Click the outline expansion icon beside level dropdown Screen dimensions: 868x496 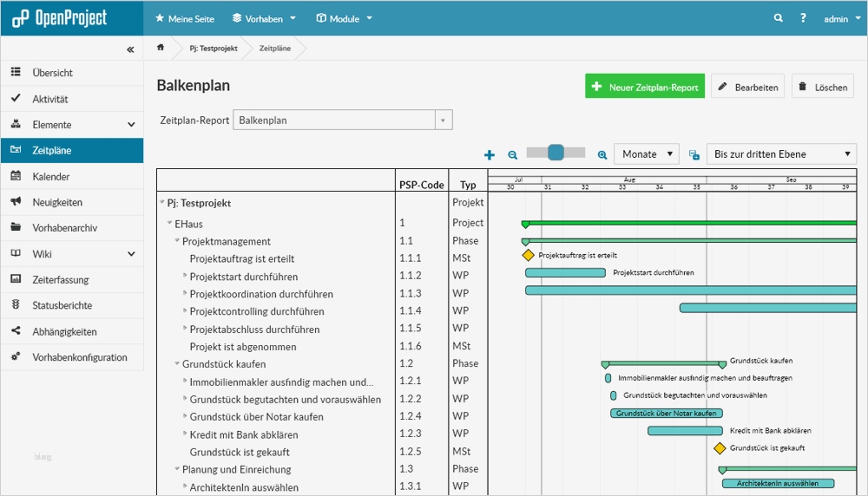[694, 154]
